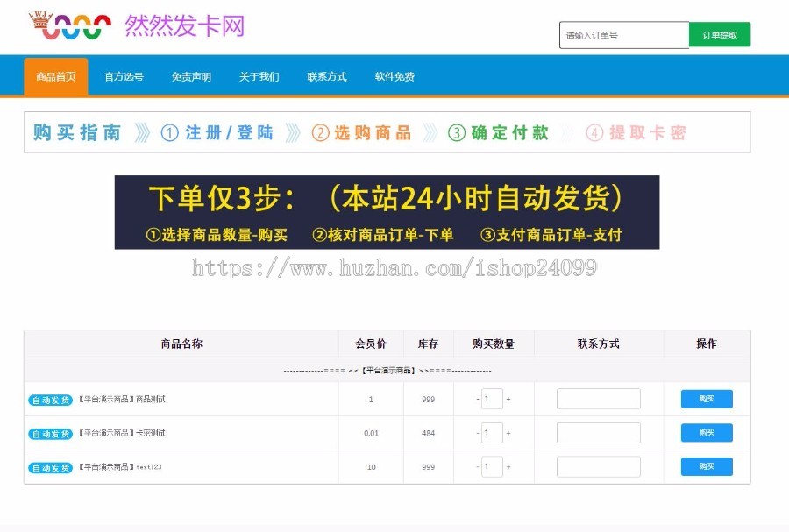The height and width of the screenshot is (532, 789).
Task: Focus contact field for test123
Action: 598,466
